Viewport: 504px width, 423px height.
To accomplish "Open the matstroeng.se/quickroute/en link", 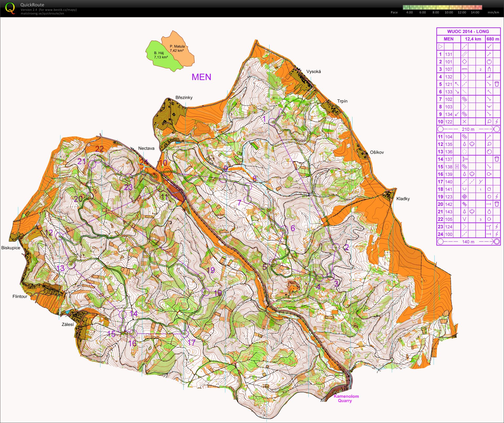I will (42, 14).
